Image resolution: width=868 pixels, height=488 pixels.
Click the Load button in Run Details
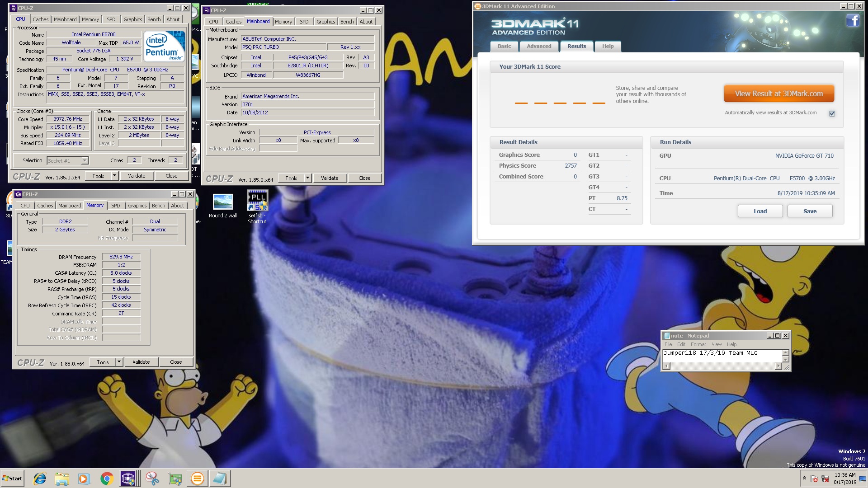760,211
